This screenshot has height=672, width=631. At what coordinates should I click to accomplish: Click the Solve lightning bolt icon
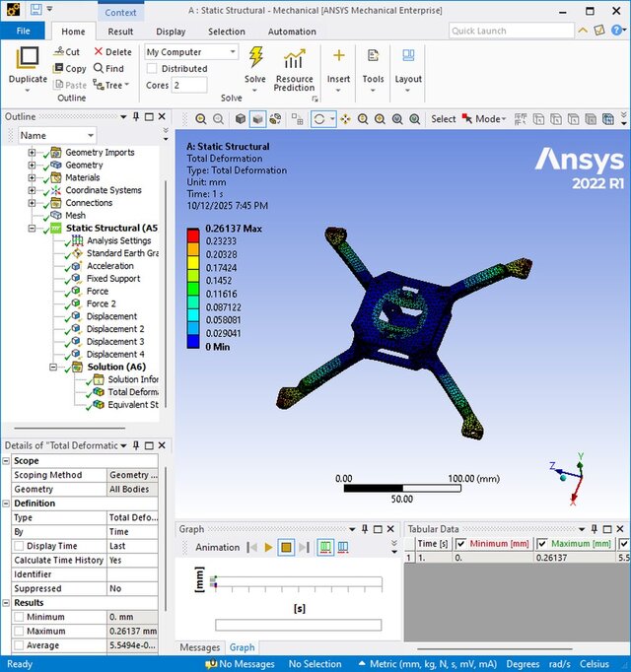(x=255, y=58)
